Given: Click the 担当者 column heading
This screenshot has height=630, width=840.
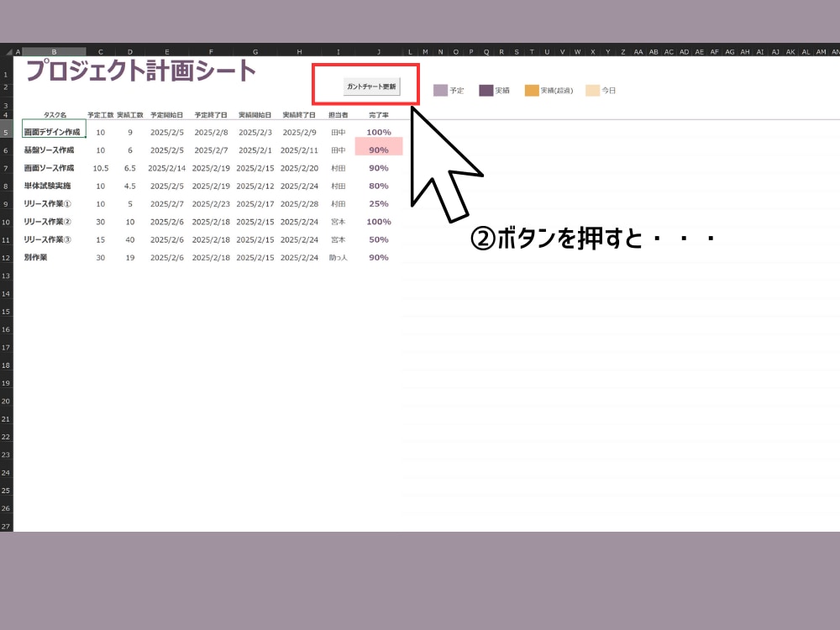Looking at the screenshot, I should (x=338, y=115).
